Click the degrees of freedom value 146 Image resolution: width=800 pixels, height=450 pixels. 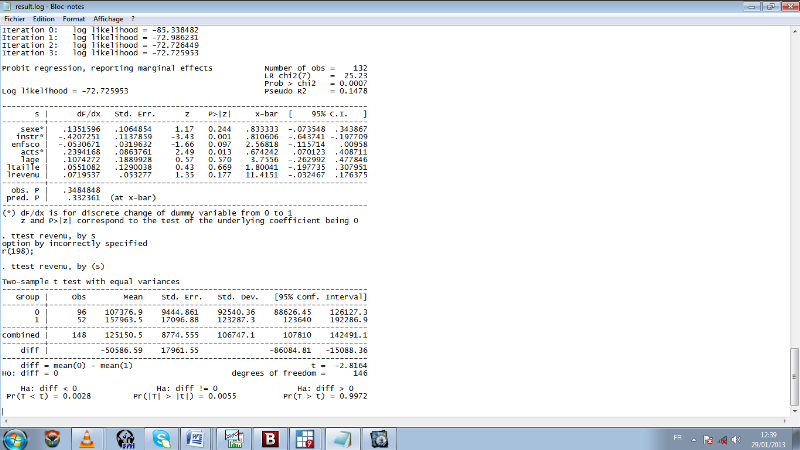[360, 373]
